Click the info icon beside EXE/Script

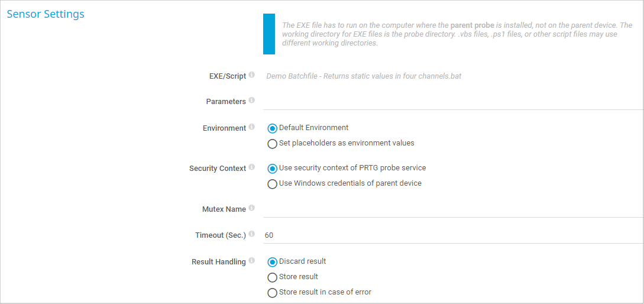[252, 75]
